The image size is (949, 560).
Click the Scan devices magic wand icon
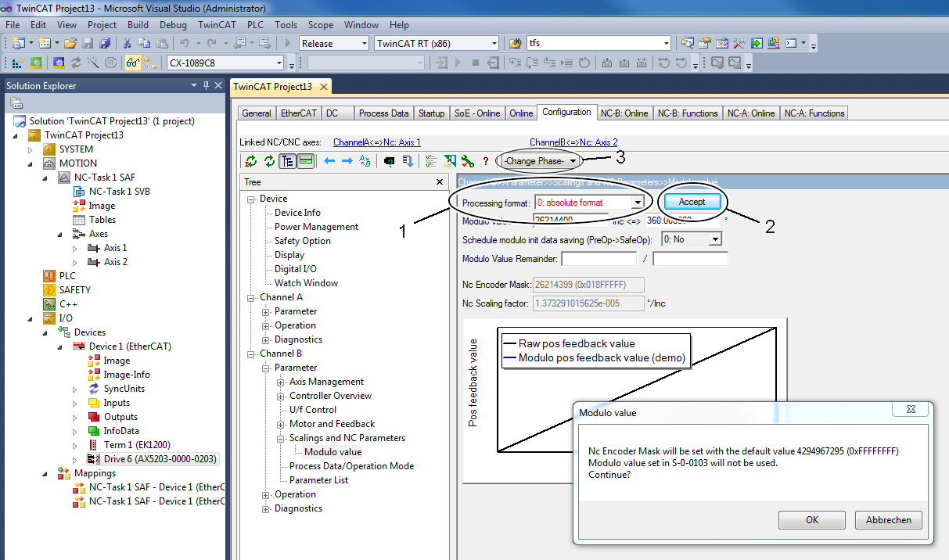tap(93, 63)
